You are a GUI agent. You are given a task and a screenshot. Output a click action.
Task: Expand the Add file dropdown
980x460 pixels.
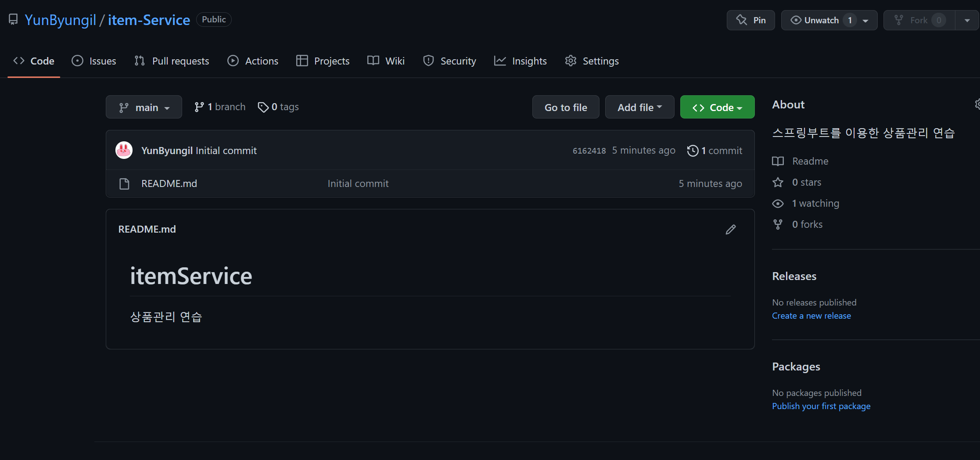click(x=639, y=107)
